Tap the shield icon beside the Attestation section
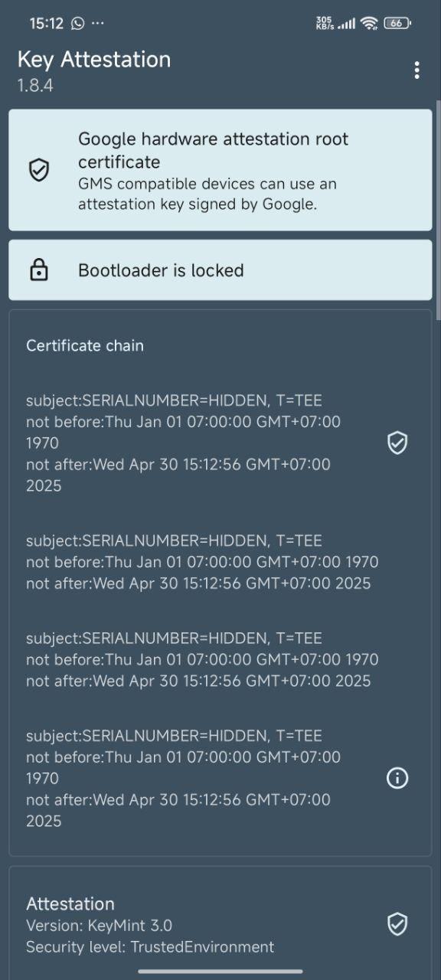Screen dimensions: 441x980 (x=397, y=924)
